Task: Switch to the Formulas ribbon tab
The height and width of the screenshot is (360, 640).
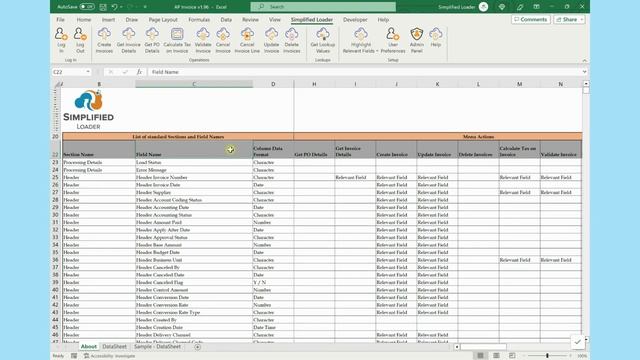Action: tap(199, 20)
